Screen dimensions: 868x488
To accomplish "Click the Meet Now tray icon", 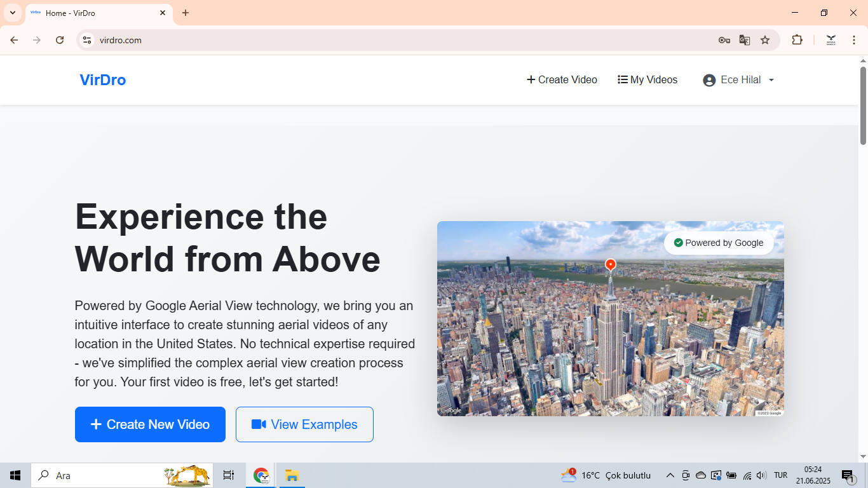I will 686,475.
